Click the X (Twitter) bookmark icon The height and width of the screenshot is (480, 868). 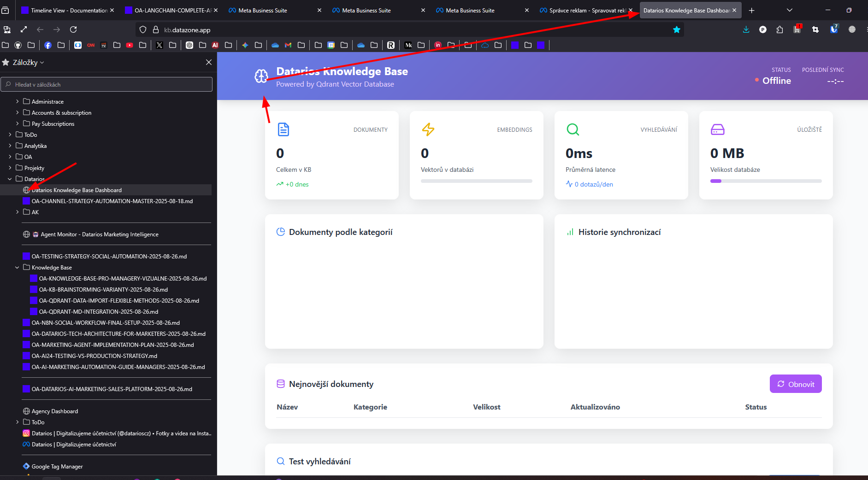pos(159,45)
